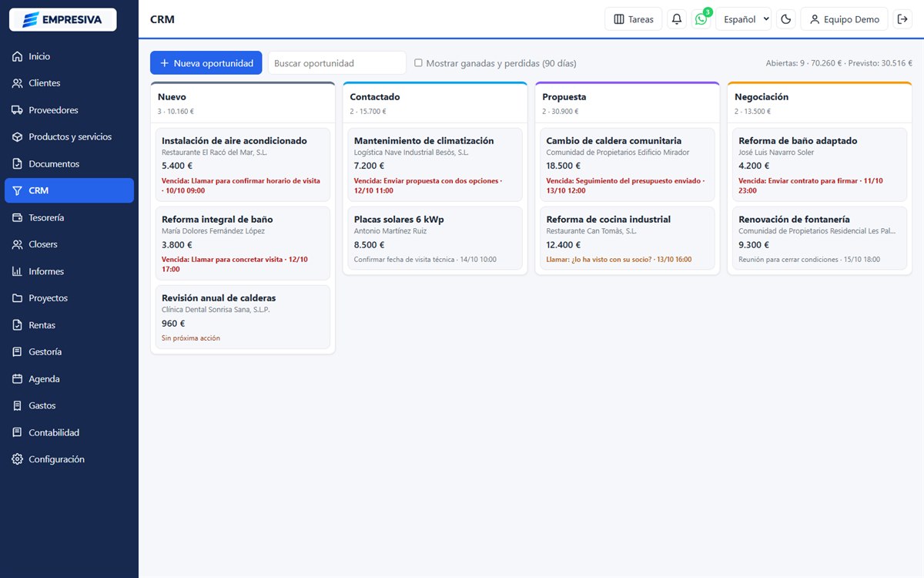Click 'Abiertas: 9' summary text
The image size is (924, 578).
coord(785,63)
